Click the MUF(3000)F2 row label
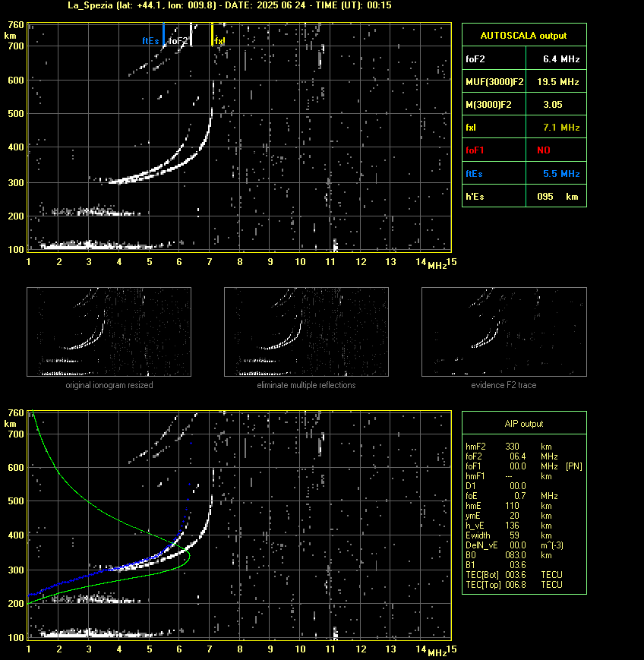The image size is (644, 660). click(x=494, y=82)
